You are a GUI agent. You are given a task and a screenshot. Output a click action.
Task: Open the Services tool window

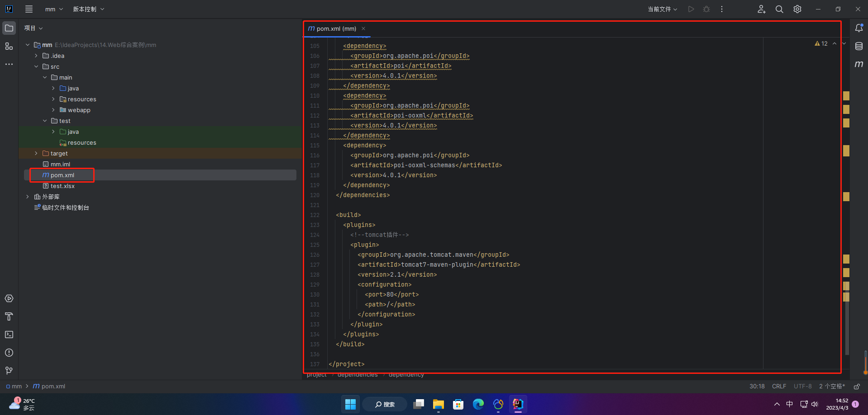point(9,298)
